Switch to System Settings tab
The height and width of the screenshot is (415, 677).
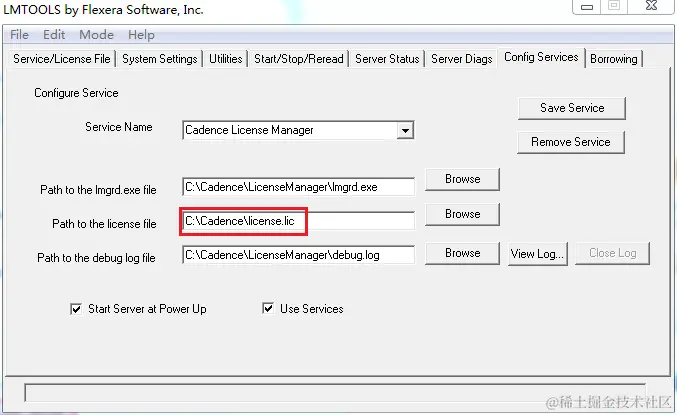pos(160,59)
